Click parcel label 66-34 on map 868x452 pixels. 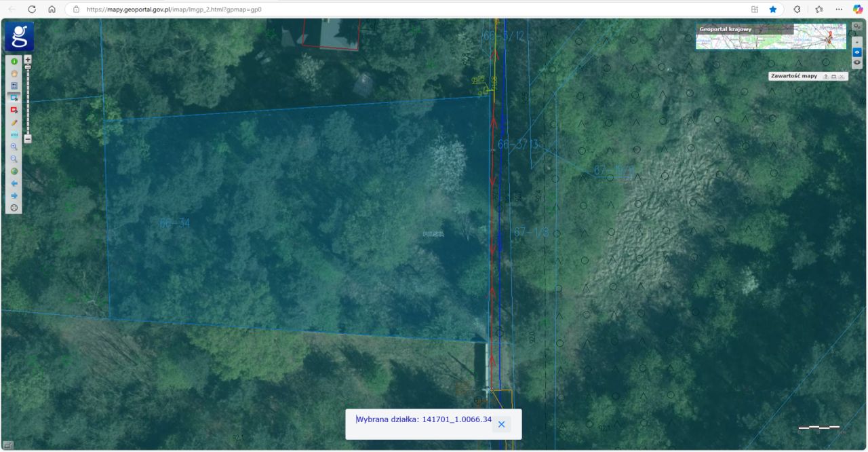(x=174, y=223)
